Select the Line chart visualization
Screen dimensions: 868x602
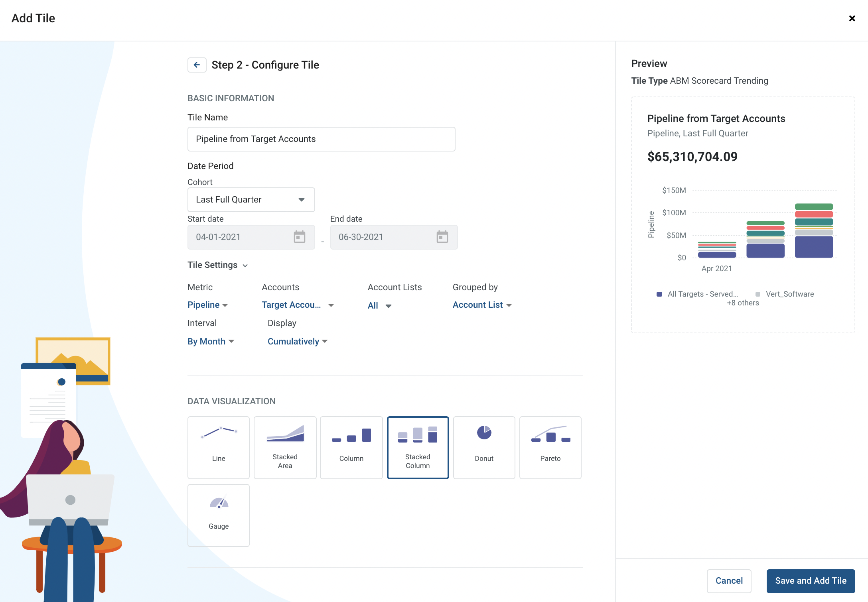click(x=219, y=448)
